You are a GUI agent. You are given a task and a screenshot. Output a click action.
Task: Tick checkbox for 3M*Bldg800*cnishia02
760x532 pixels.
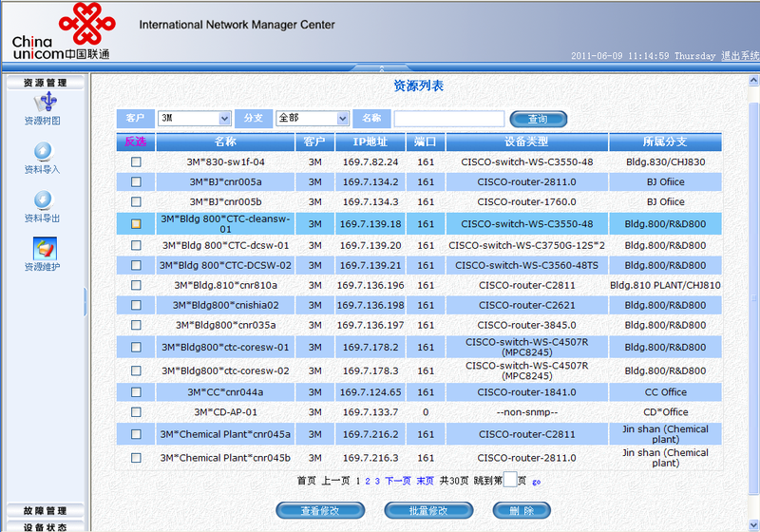[136, 305]
